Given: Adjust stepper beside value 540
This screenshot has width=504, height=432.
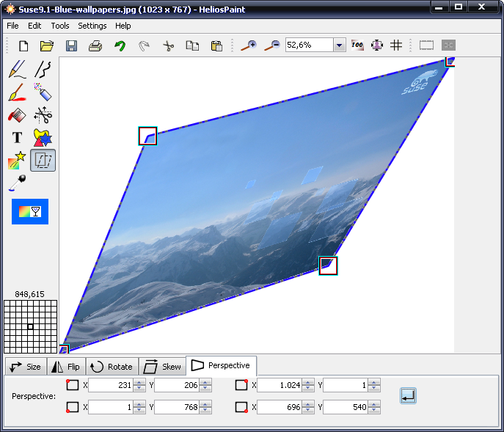Looking at the screenshot, I should [374, 407].
